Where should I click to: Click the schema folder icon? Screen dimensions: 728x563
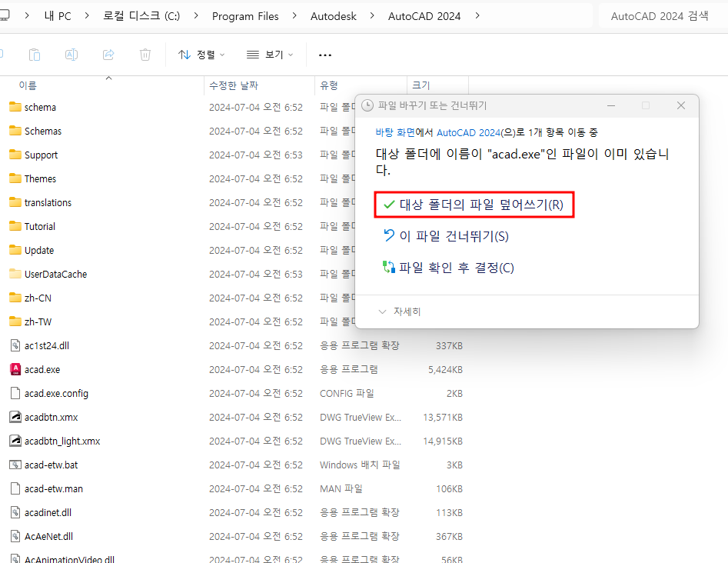[15, 107]
